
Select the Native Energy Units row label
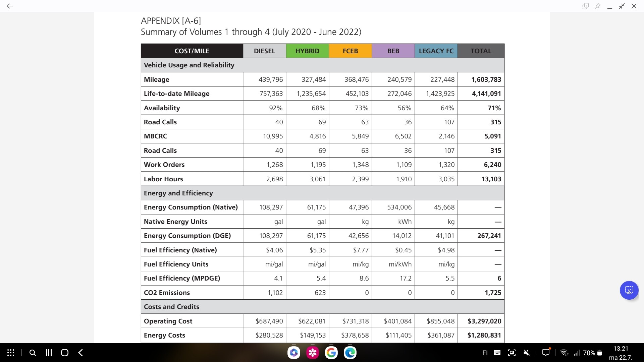point(175,222)
